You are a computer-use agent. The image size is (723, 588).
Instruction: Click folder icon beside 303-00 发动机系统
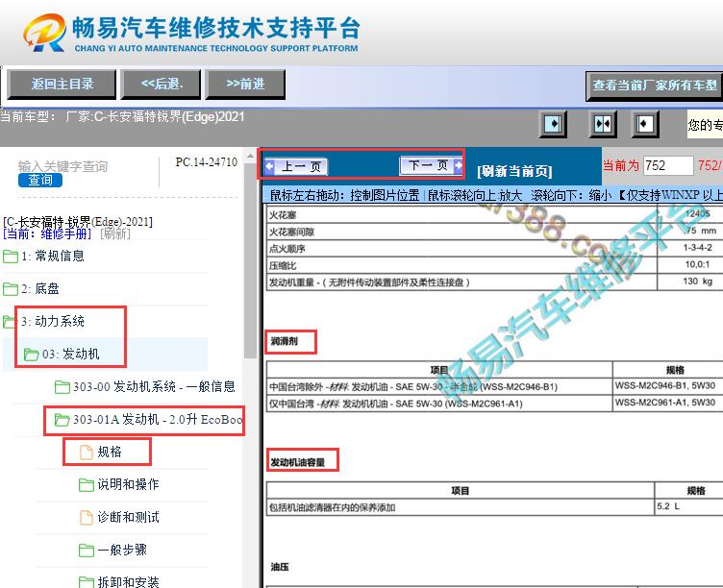point(62,387)
